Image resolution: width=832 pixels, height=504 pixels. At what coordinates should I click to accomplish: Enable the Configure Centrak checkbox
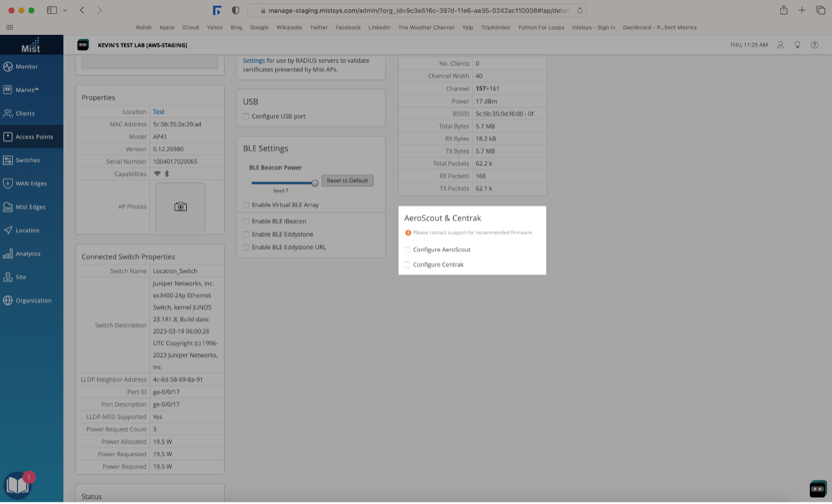(x=407, y=265)
